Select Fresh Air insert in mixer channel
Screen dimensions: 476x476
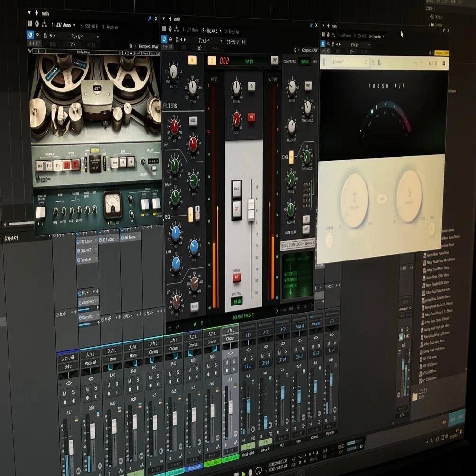point(87,260)
